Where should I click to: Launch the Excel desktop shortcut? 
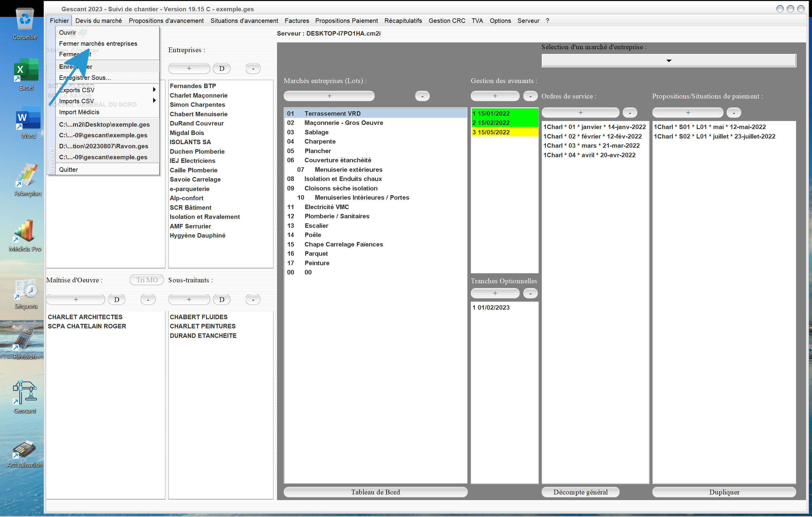pyautogui.click(x=26, y=75)
